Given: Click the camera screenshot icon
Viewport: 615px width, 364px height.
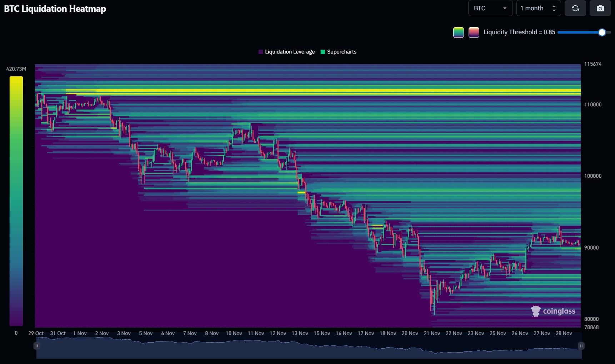Looking at the screenshot, I should pyautogui.click(x=600, y=8).
